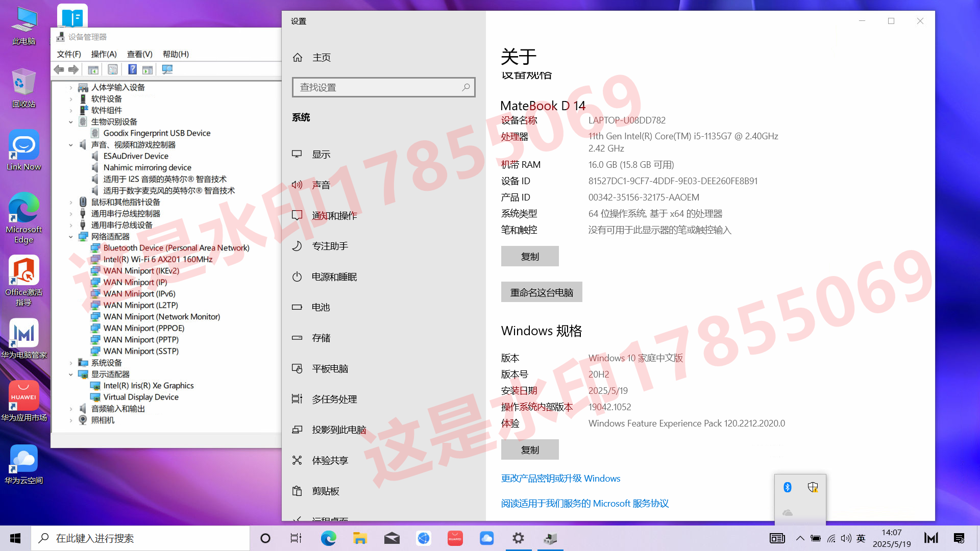Open the Settings gear on the taskbar
Image resolution: width=980 pixels, height=551 pixels.
(518, 538)
